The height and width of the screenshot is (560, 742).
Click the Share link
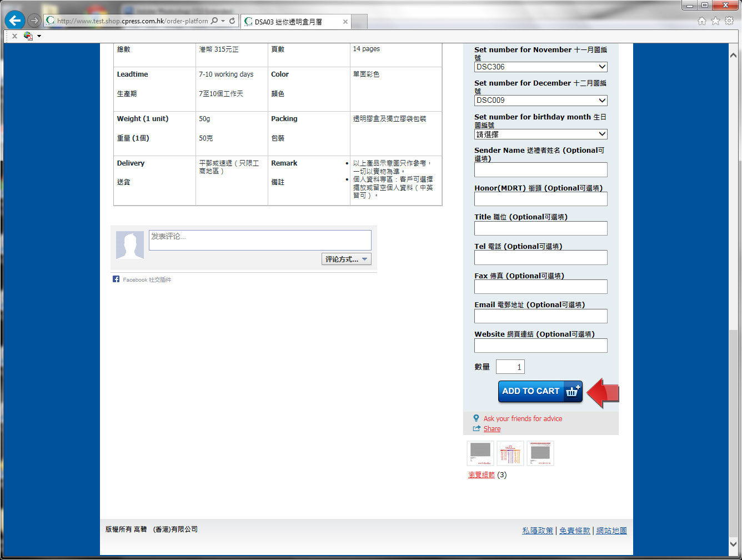pyautogui.click(x=492, y=429)
